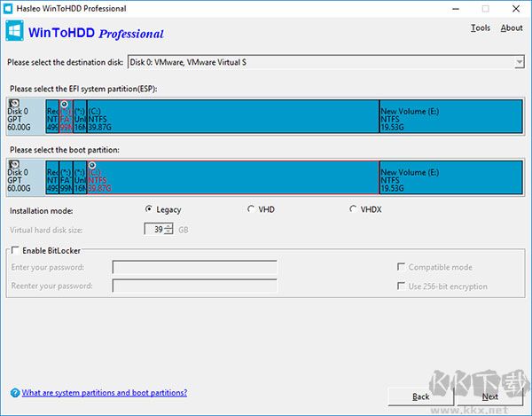Select (C:) NTFS 39.87G in ESP list
The width and height of the screenshot is (532, 416).
(232, 116)
